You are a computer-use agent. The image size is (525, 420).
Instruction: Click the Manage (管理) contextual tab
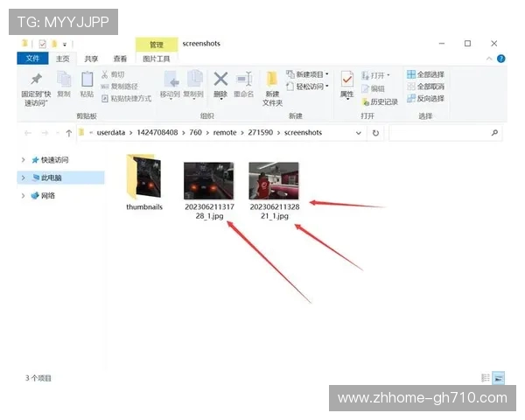tap(157, 45)
